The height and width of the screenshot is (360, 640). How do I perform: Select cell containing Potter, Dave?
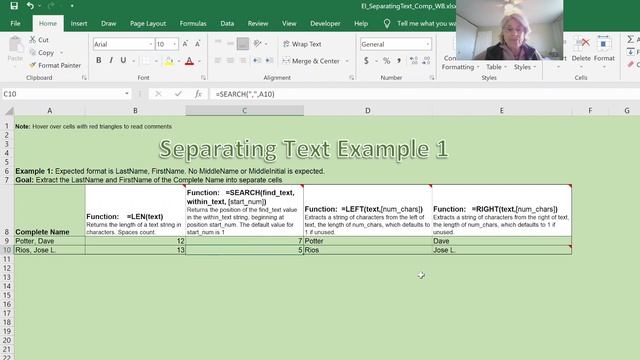(x=49, y=241)
